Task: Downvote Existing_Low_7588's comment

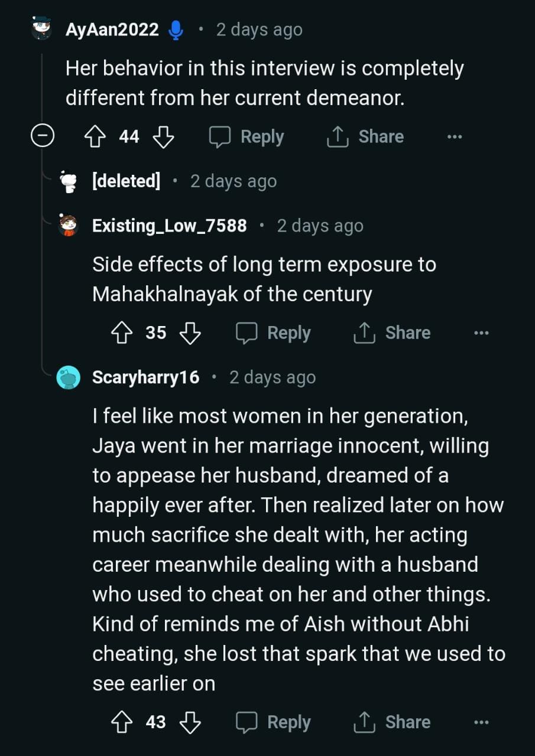Action: click(190, 333)
